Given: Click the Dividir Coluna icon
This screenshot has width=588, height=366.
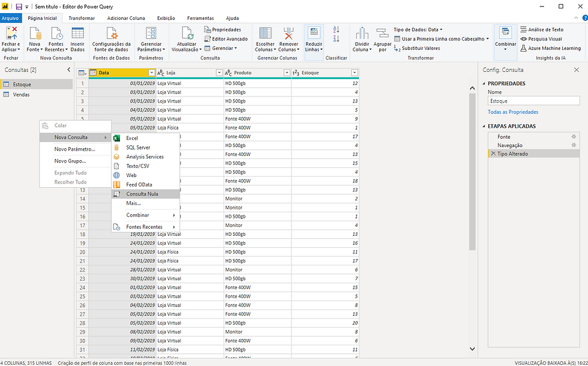Looking at the screenshot, I should pyautogui.click(x=362, y=34).
